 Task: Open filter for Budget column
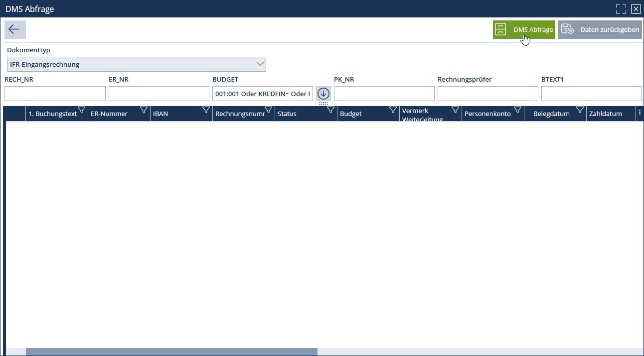393,110
